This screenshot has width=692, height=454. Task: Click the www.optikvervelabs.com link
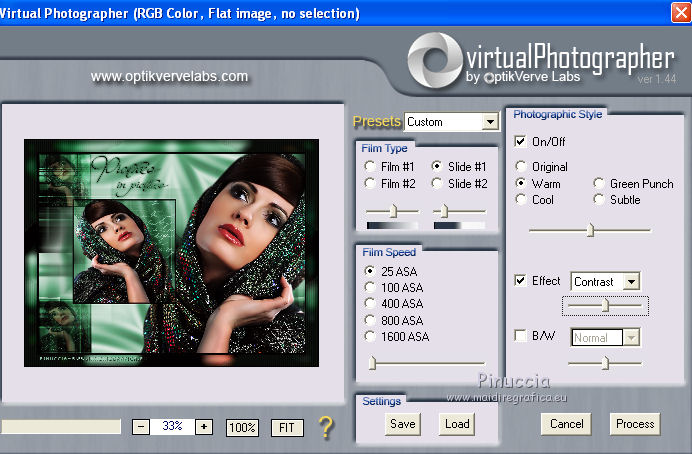coord(169,76)
